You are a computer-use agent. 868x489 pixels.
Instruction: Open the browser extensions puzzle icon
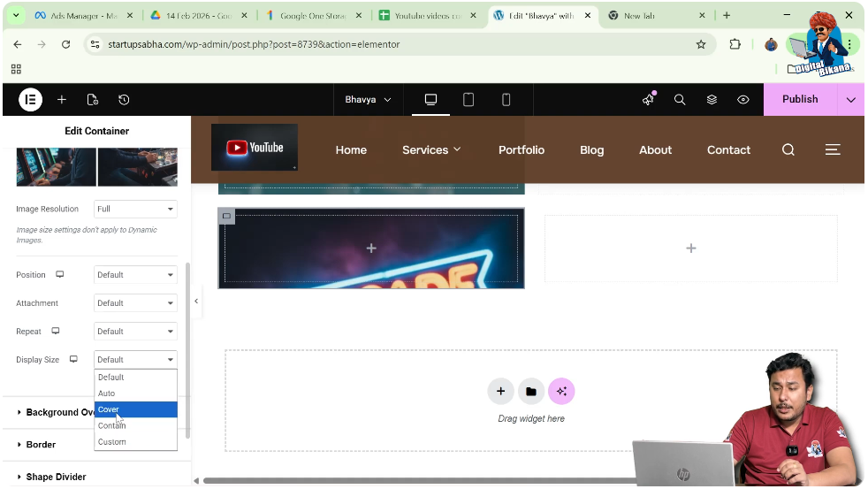(x=735, y=44)
